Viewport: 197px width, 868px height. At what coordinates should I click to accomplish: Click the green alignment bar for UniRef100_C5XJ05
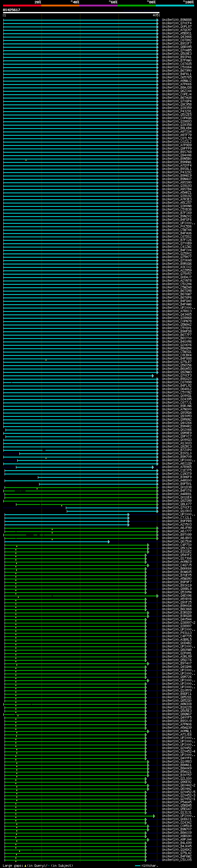(x=75, y=860)
